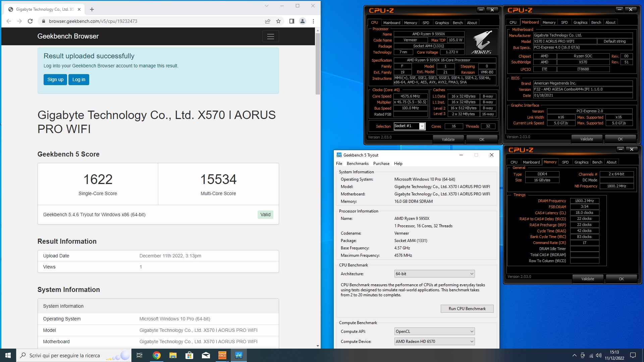
Task: Toggle Geekbench Browser hamburger menu
Action: (x=271, y=37)
